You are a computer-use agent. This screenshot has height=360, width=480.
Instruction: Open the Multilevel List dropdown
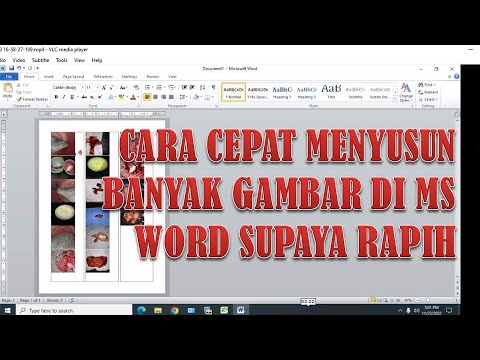176,87
